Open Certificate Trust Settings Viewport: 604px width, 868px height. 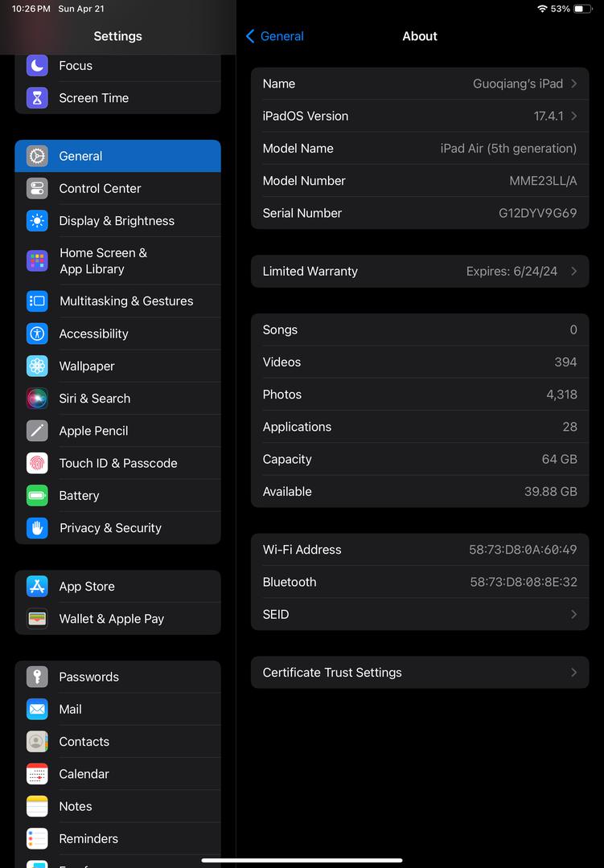[419, 673]
